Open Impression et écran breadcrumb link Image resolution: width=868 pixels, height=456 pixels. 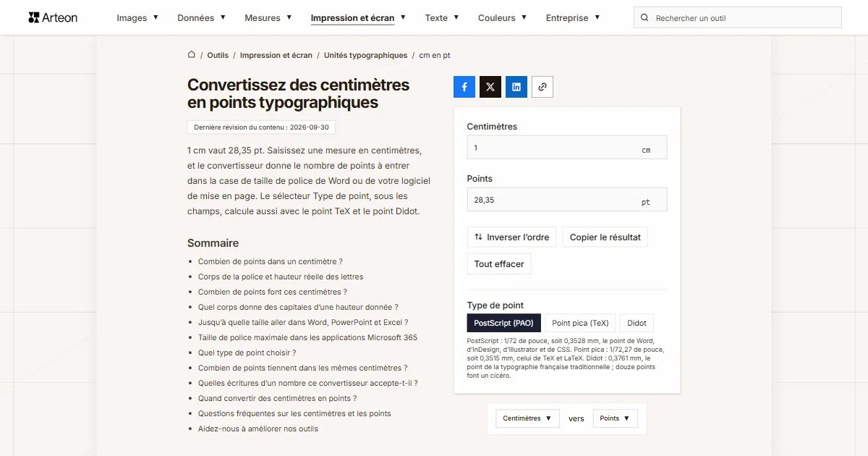point(276,55)
